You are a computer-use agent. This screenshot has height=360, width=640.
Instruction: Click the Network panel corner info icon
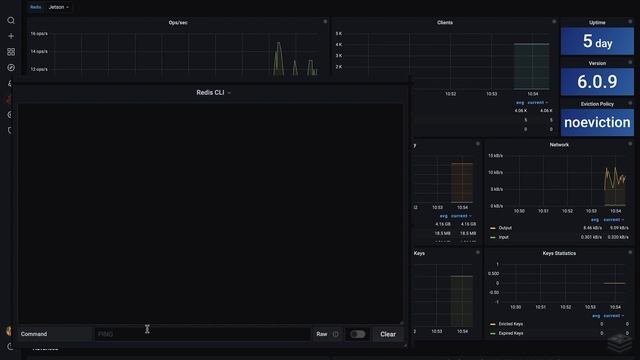tap(630, 144)
